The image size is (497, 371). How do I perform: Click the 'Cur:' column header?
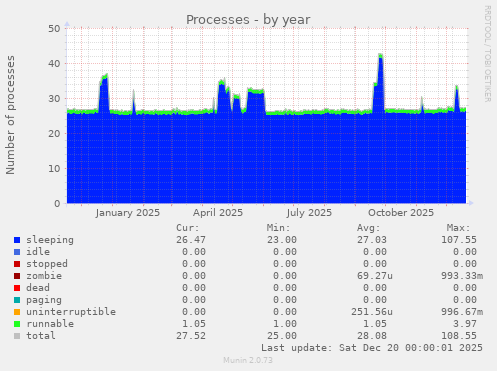[x=188, y=228]
